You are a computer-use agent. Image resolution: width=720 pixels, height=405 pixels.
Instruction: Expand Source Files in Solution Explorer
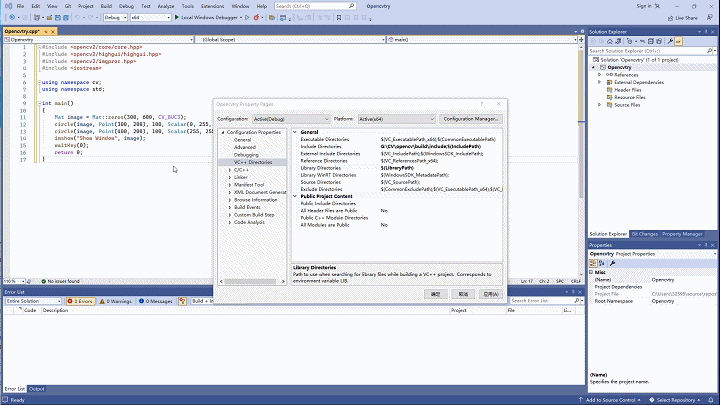click(600, 105)
